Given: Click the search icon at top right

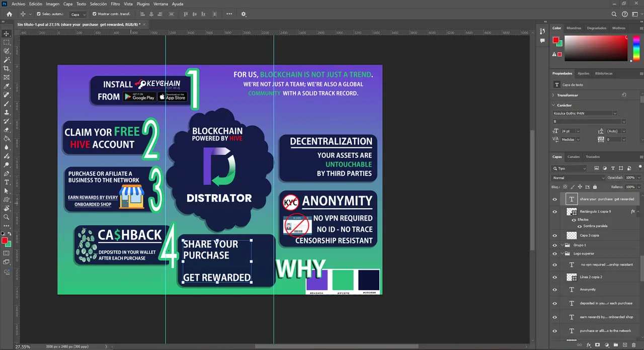Looking at the screenshot, I should (614, 14).
